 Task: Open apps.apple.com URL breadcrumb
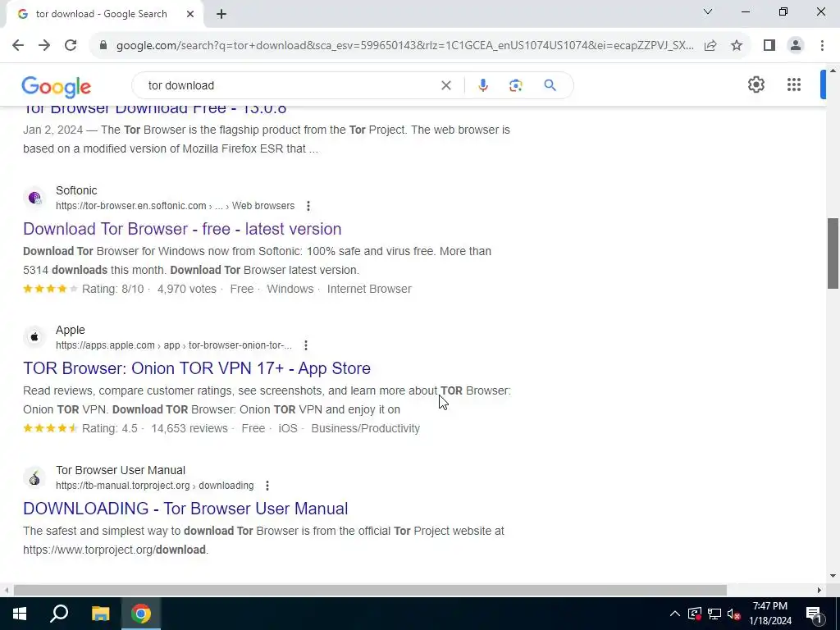(x=174, y=345)
